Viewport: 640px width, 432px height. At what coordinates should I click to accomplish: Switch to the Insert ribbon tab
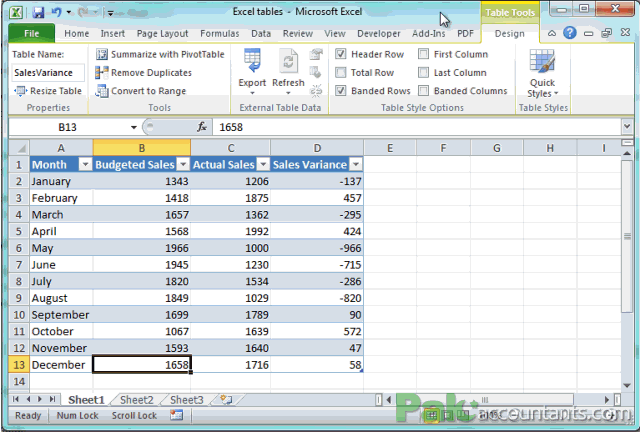(x=113, y=33)
